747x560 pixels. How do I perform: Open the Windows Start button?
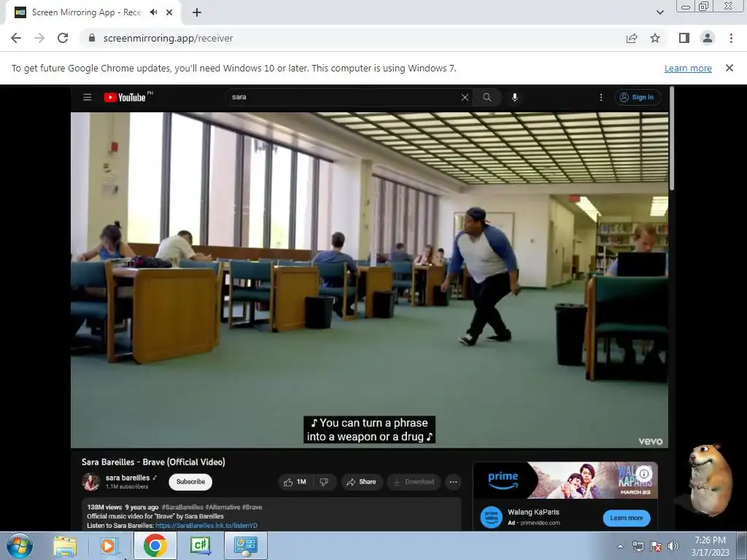click(19, 545)
